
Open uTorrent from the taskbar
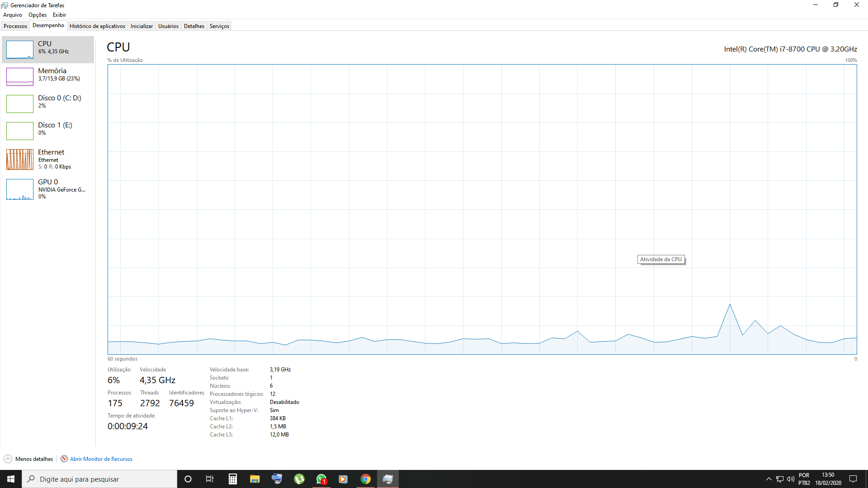coord(299,479)
